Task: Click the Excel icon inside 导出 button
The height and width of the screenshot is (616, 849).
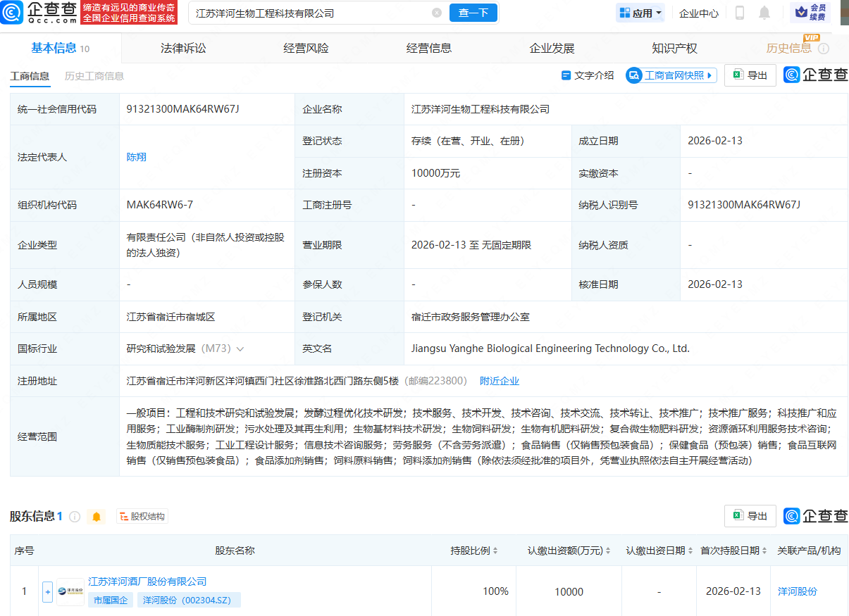Action: point(738,75)
